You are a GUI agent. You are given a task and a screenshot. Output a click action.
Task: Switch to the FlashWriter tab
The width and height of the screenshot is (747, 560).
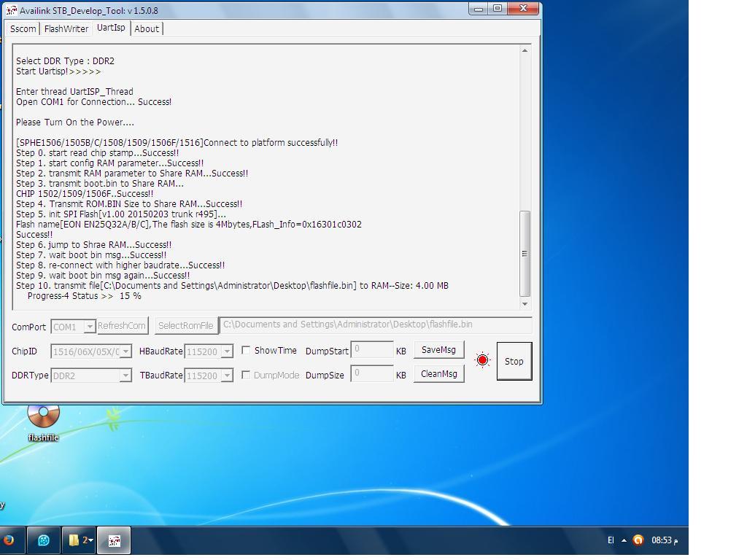(66, 28)
